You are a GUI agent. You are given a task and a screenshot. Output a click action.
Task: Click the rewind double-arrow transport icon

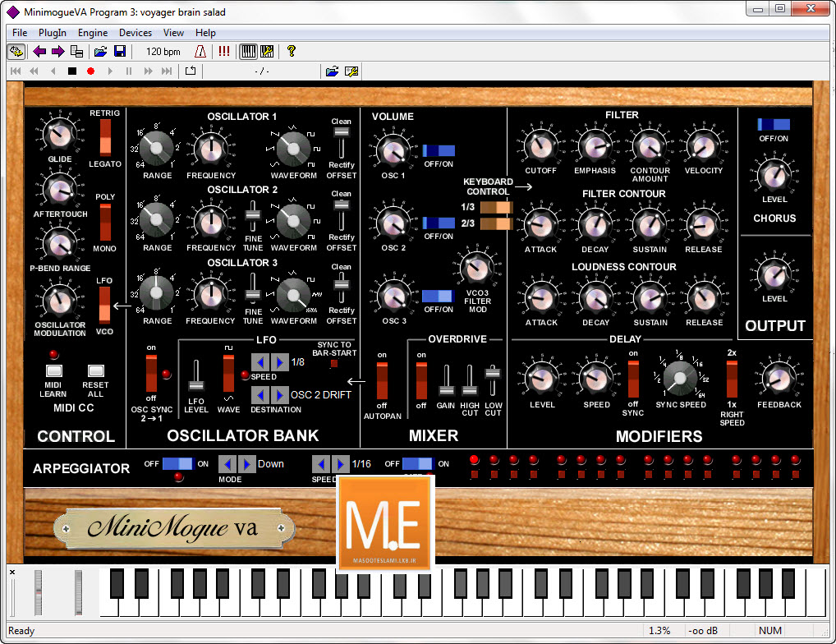pos(34,71)
